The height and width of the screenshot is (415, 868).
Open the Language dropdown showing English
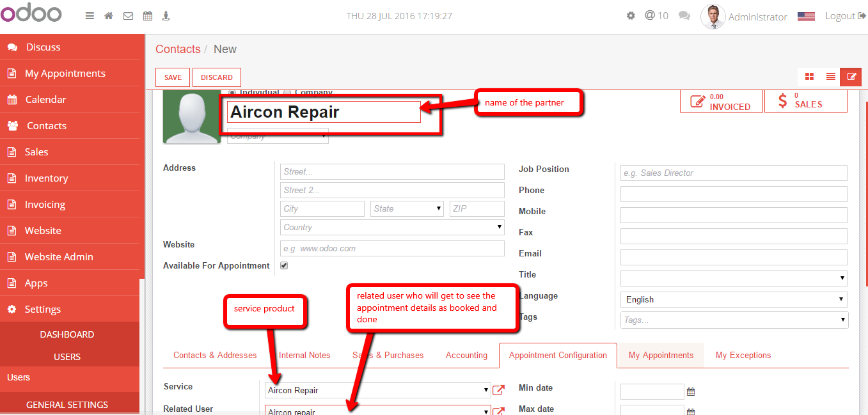pos(734,299)
